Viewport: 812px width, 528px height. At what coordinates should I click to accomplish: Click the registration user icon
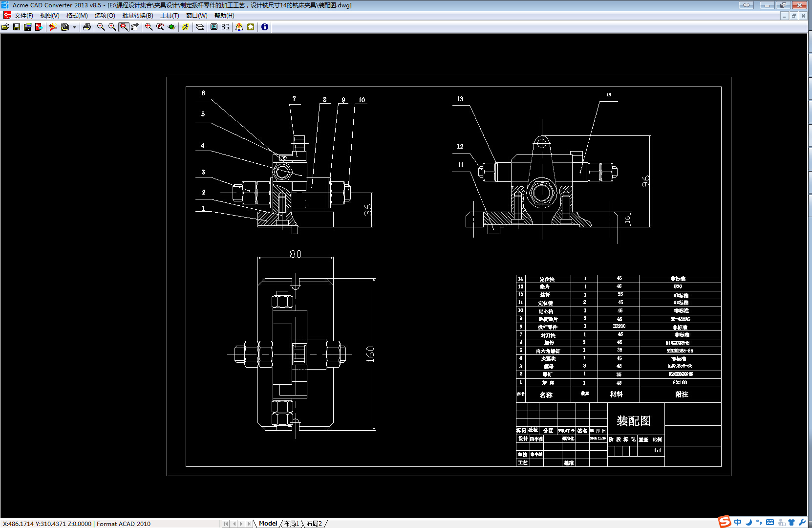point(239,27)
